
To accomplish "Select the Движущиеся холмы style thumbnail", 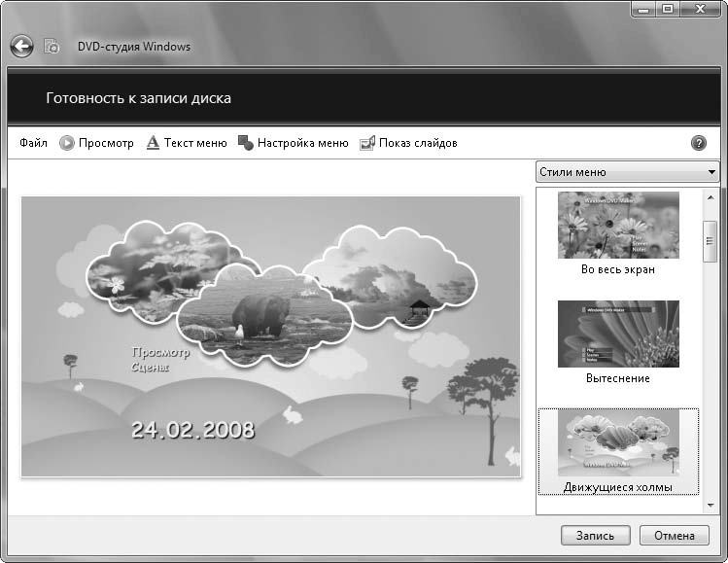I will [617, 442].
